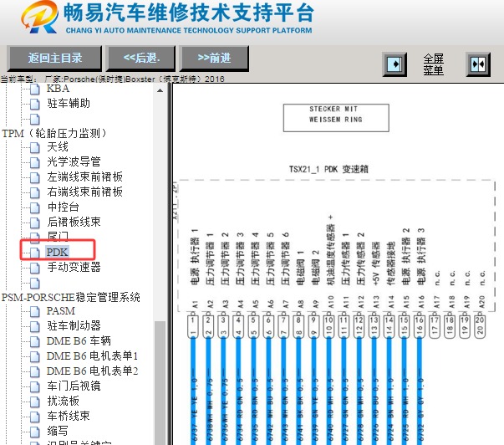Click the single-arrow panel icon left of 全屏菜单
Screen dimensions: 504x445
395,64
